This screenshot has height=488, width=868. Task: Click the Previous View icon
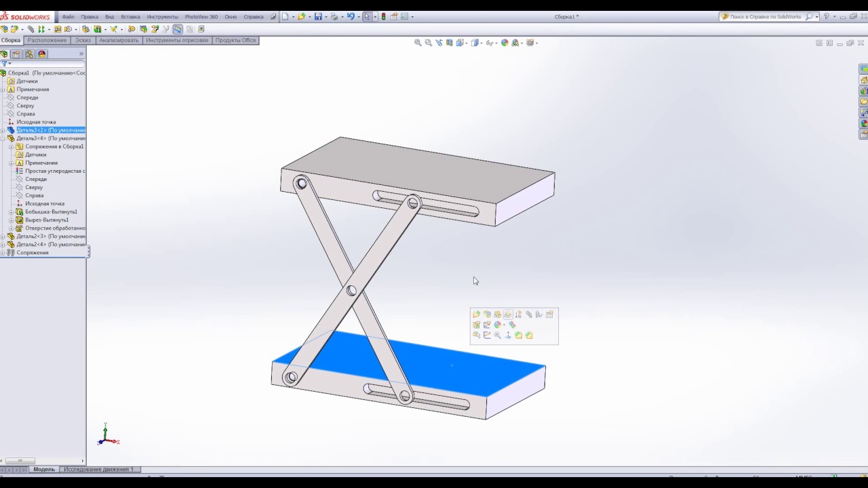[439, 43]
